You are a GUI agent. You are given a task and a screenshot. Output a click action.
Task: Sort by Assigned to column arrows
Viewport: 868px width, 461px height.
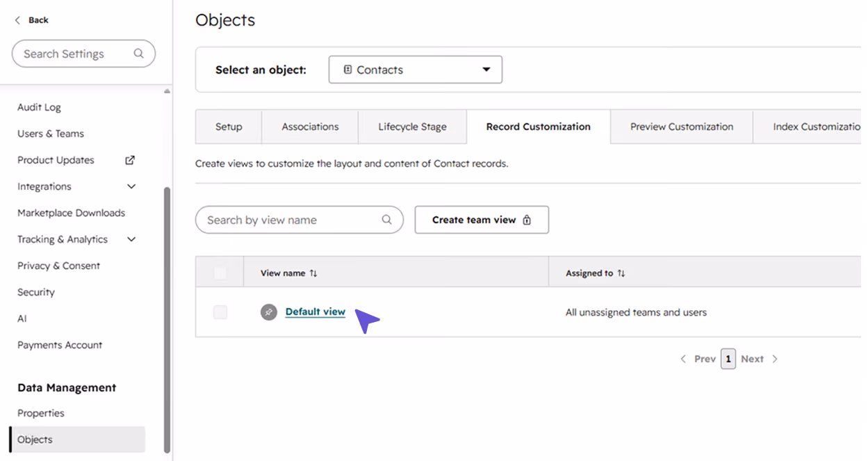click(621, 273)
